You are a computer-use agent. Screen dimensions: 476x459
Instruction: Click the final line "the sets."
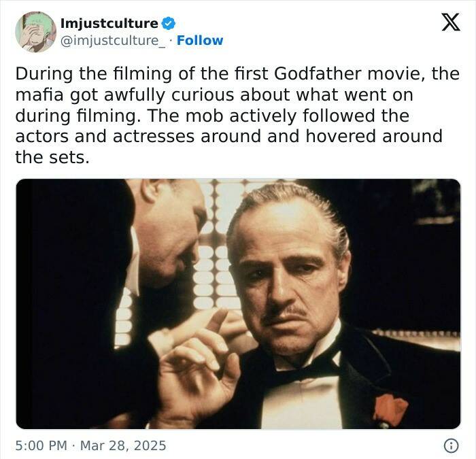[52, 157]
